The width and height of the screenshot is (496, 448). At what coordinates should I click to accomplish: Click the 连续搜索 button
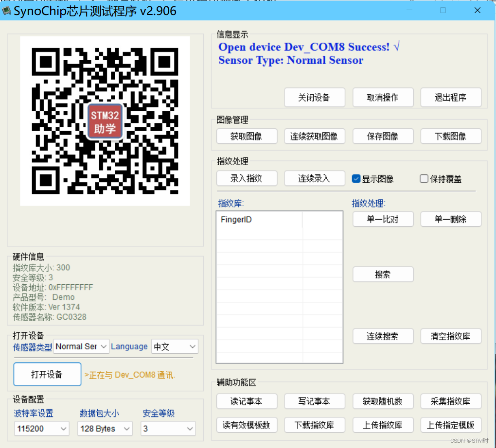[383, 336]
